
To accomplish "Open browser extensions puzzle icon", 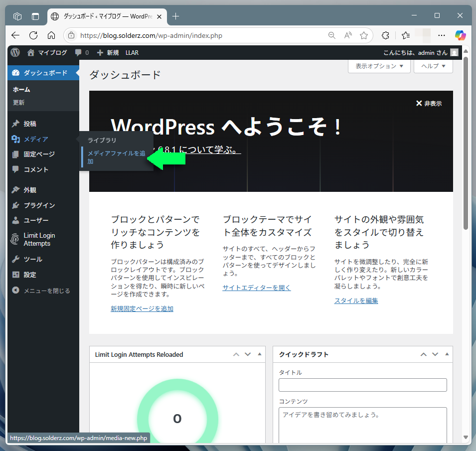I will 385,35.
